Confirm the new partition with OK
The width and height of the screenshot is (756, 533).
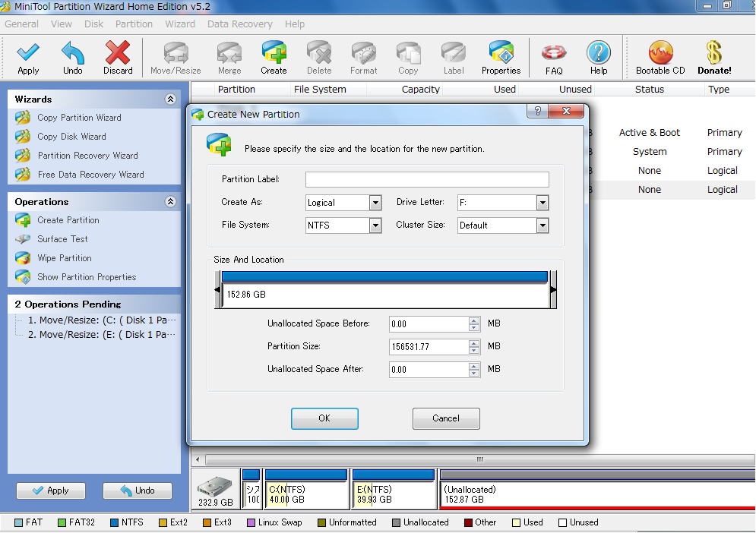[324, 418]
